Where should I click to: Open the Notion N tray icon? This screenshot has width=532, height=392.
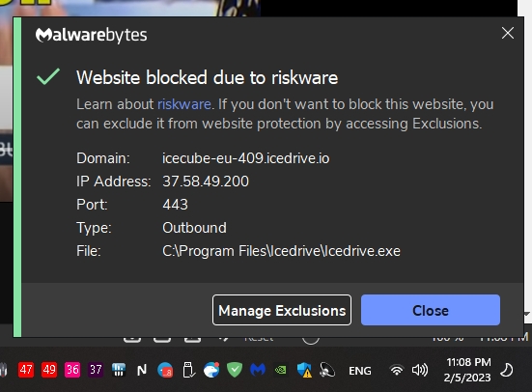pos(142,370)
